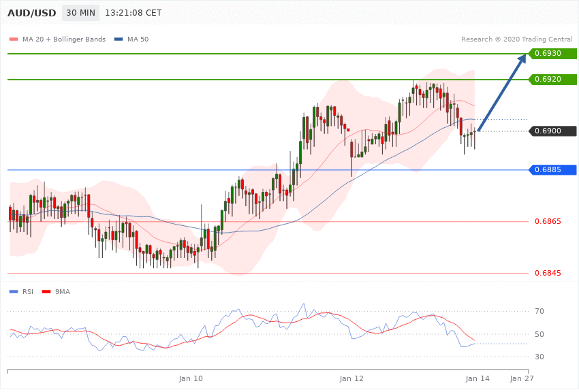The image size is (579, 392).
Task: Click the Jan 14 date axis label
Action: [x=478, y=378]
